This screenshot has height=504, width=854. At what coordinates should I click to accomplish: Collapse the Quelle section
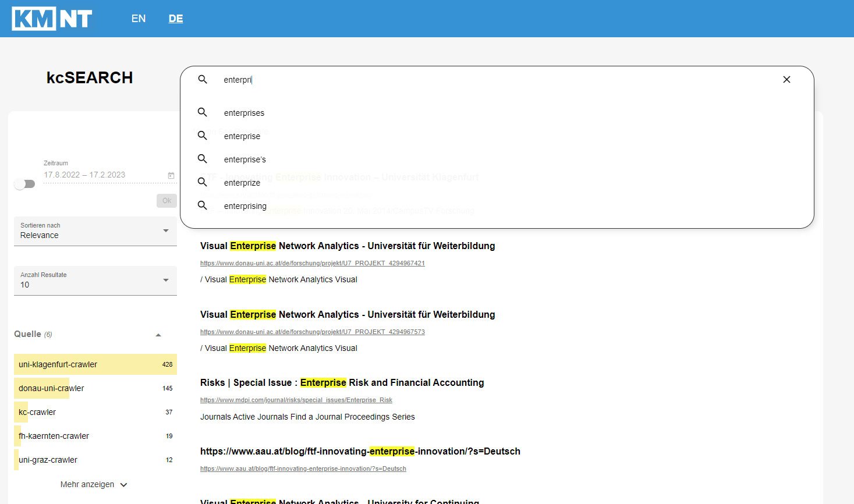pyautogui.click(x=158, y=335)
